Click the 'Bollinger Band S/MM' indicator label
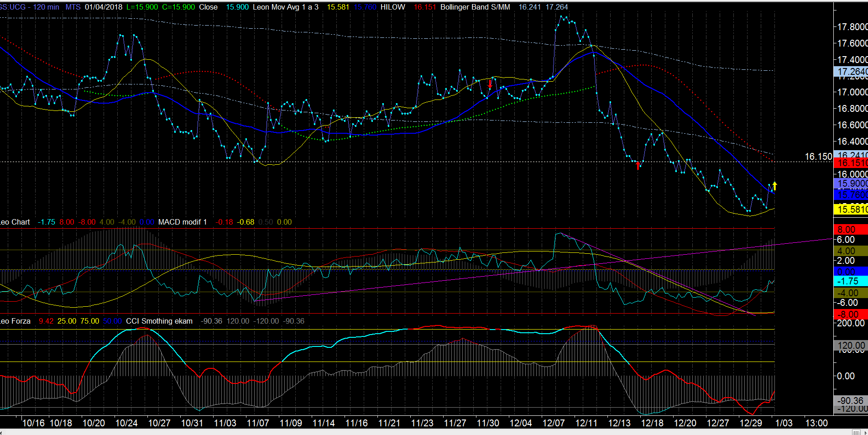 [x=475, y=7]
